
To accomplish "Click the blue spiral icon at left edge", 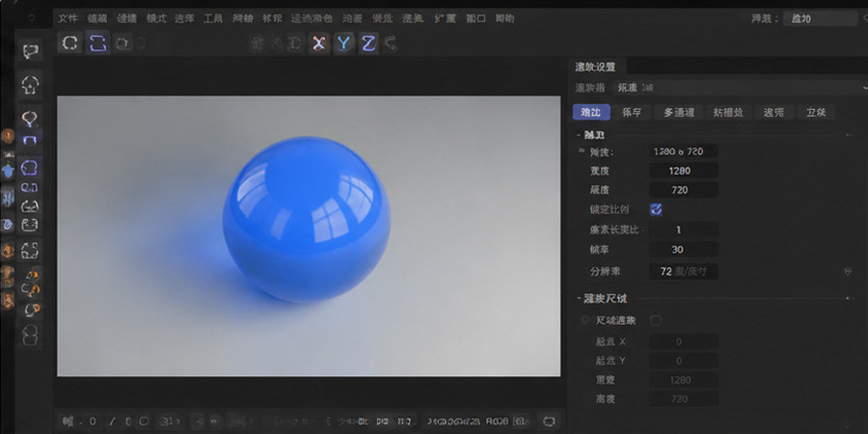I will point(7,224).
